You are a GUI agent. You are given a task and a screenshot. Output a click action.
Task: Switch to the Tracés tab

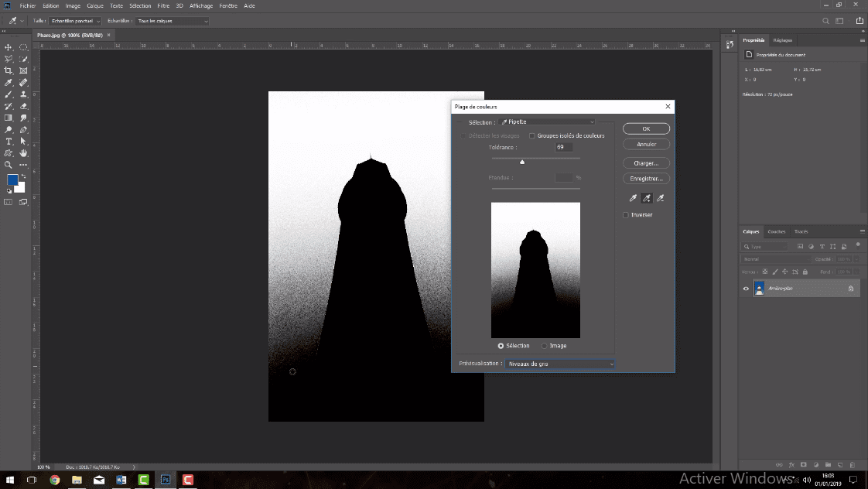point(801,231)
